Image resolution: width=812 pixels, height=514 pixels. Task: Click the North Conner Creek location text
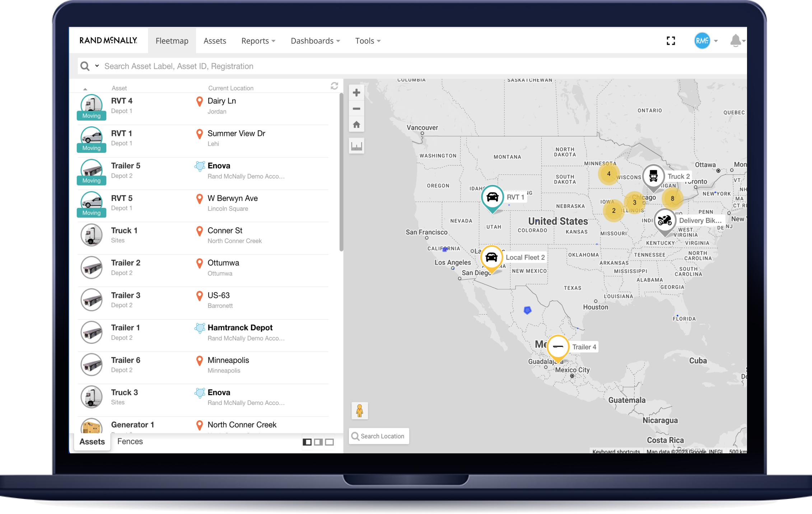pos(242,425)
